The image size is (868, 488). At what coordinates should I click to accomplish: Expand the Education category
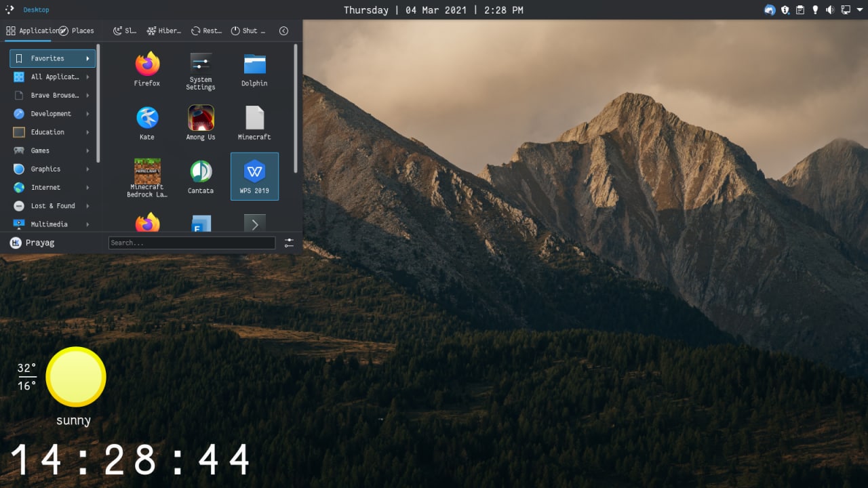pyautogui.click(x=52, y=132)
